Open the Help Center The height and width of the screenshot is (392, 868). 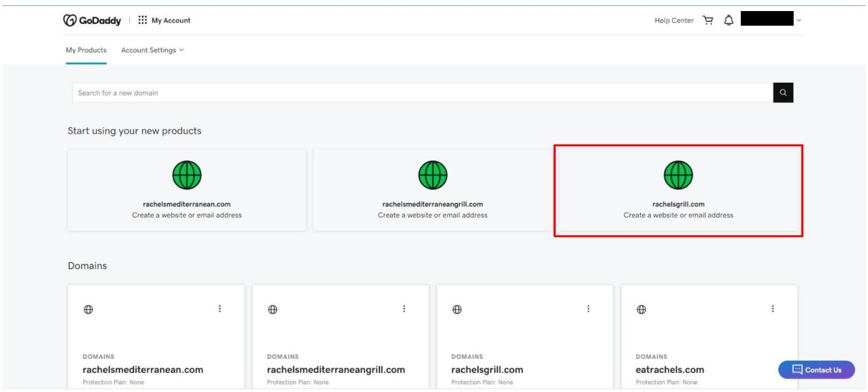(x=674, y=20)
